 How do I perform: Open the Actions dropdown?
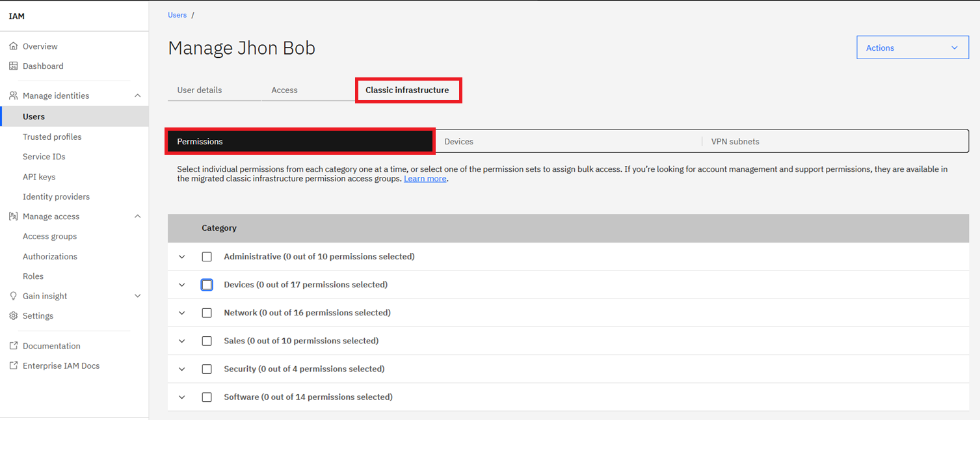point(912,47)
